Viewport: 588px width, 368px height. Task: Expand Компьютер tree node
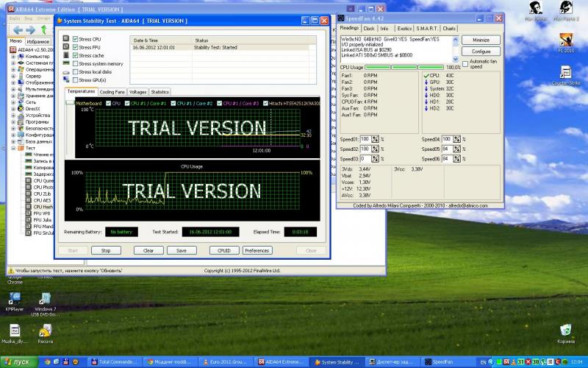[x=13, y=57]
